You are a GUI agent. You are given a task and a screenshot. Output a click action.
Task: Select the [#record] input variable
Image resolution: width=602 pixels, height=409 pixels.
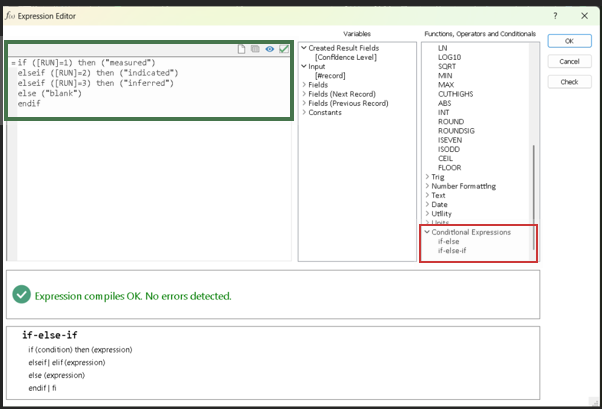[x=330, y=76]
